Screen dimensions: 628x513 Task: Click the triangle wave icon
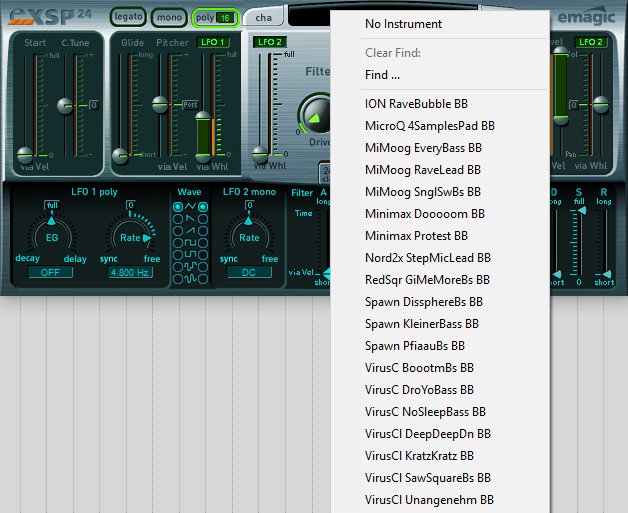click(x=190, y=207)
